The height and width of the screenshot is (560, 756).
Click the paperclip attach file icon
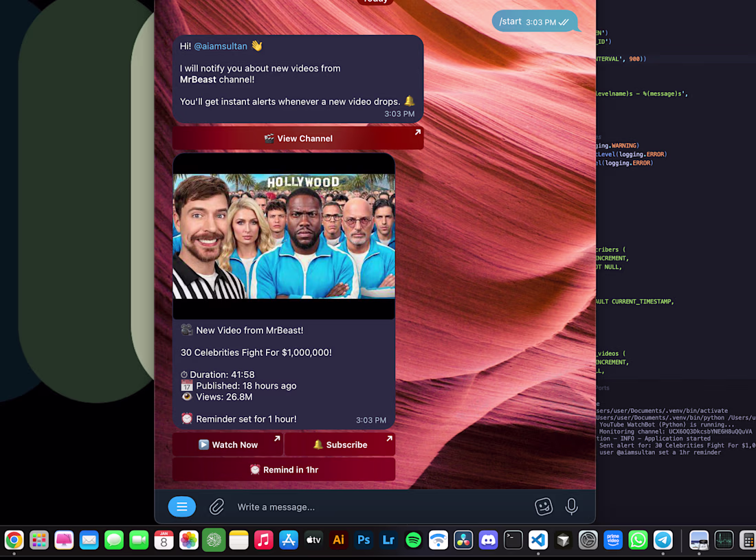click(x=216, y=506)
